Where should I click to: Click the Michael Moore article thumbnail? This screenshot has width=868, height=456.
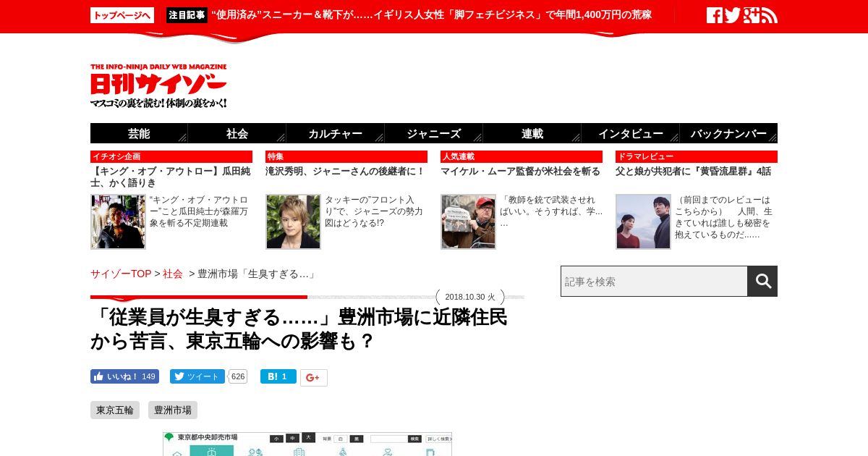pos(468,221)
